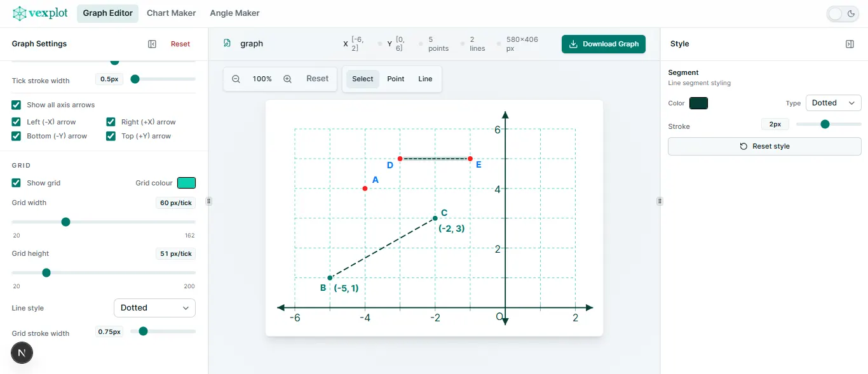Collapse the Style panel icon

pyautogui.click(x=850, y=44)
